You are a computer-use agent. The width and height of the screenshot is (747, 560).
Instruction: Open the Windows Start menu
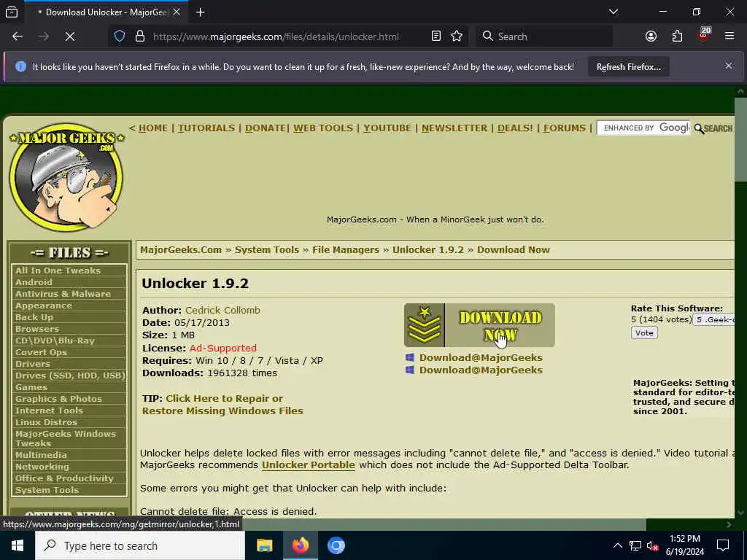tap(18, 545)
